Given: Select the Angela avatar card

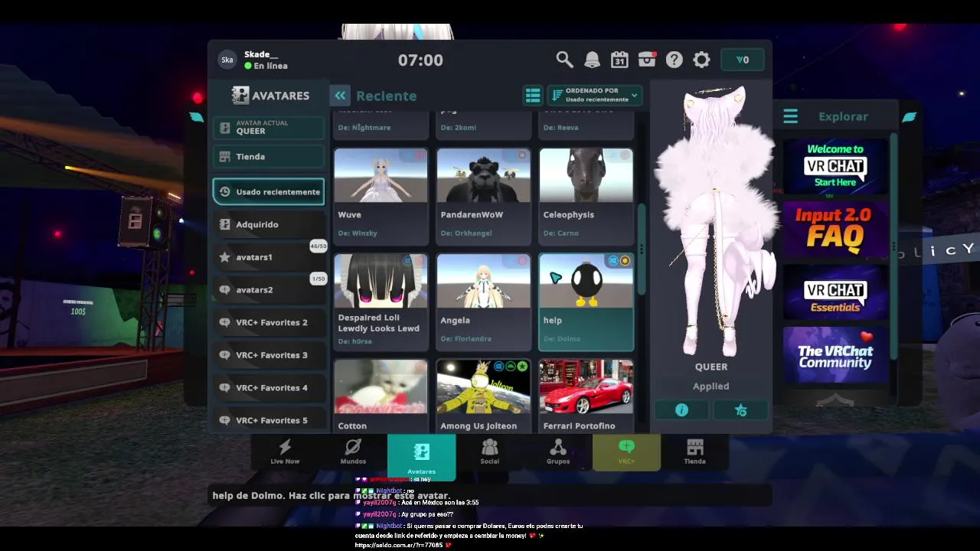Looking at the screenshot, I should (483, 302).
